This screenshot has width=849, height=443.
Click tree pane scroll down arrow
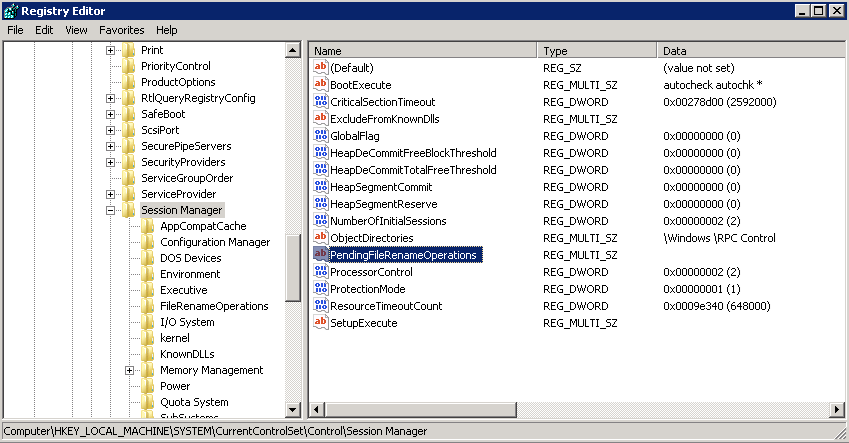point(292,410)
